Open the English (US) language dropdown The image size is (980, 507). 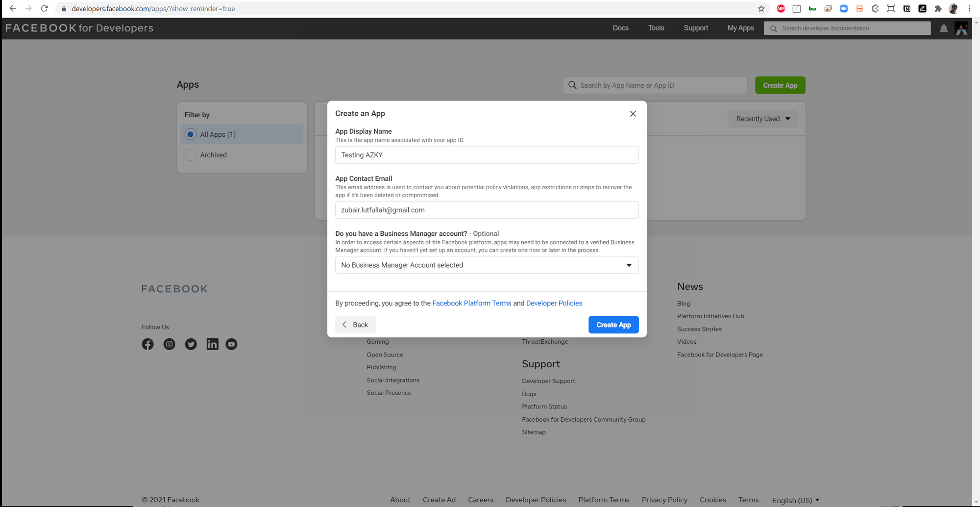pos(795,500)
